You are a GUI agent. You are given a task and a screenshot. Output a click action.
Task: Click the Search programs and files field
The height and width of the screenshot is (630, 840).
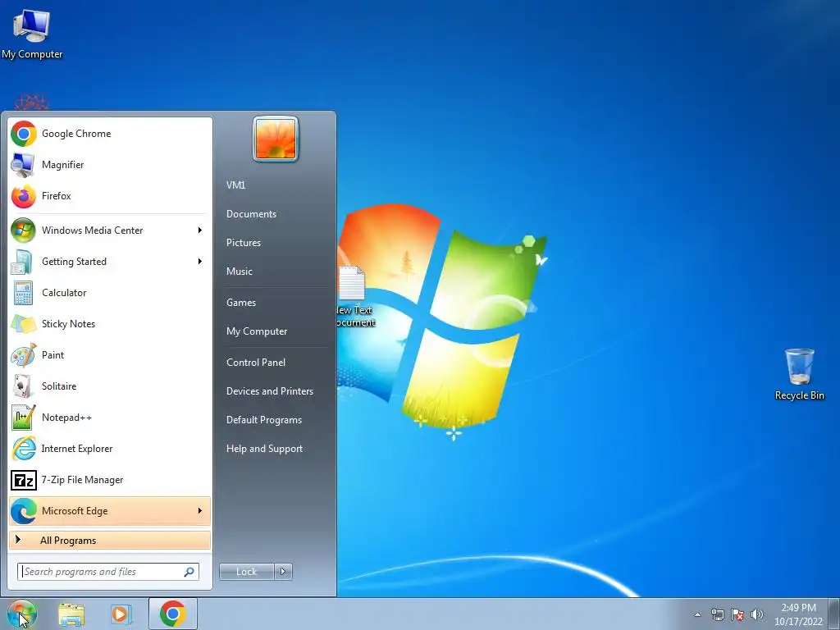coord(108,572)
